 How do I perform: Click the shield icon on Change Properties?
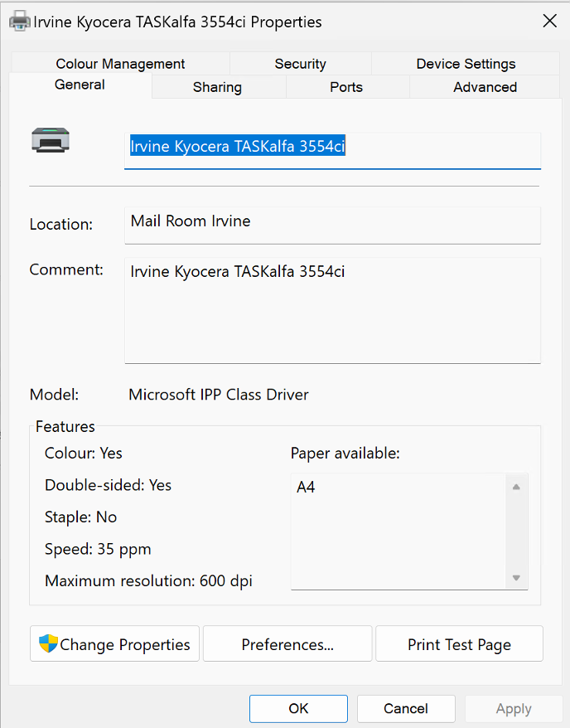click(48, 643)
